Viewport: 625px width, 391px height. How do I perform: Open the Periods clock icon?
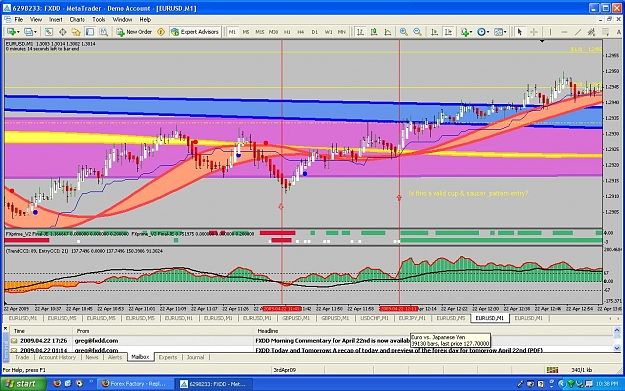pyautogui.click(x=481, y=32)
